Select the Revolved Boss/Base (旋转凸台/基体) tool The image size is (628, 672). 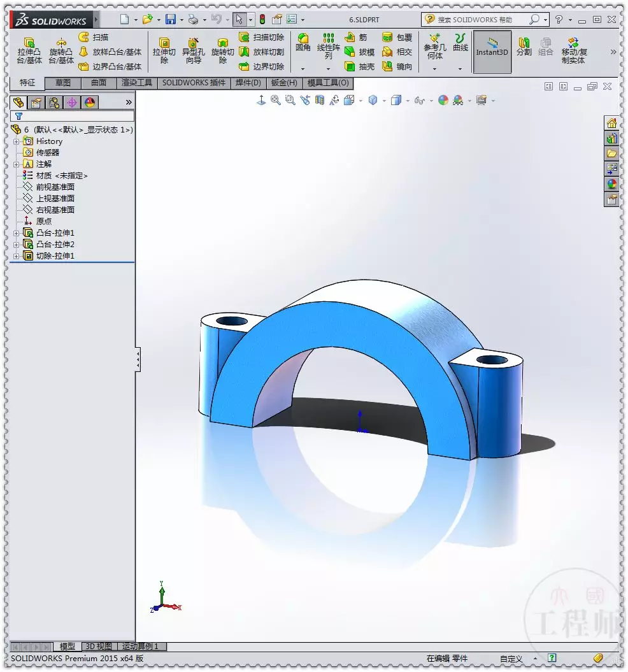(61, 51)
